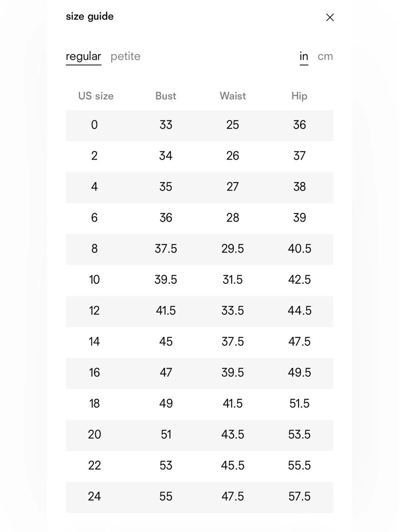
Task: Click the size 18 hip value 51.5
Action: pos(299,403)
